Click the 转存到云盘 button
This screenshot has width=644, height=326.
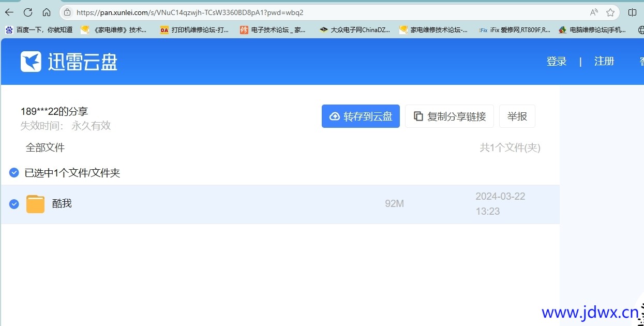click(x=361, y=116)
